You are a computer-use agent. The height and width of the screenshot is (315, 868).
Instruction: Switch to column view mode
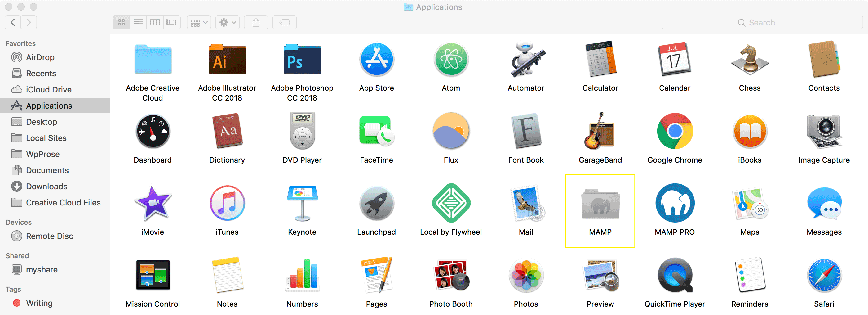[x=155, y=22]
